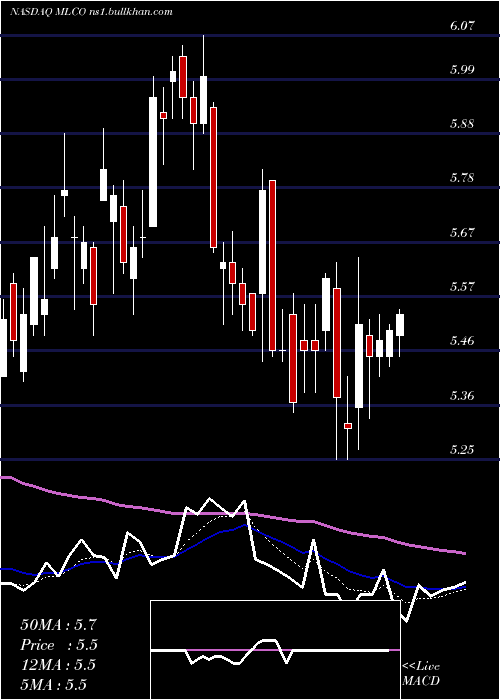Click the <<Live MACD label
This screenshot has width=500, height=700.
[421, 673]
